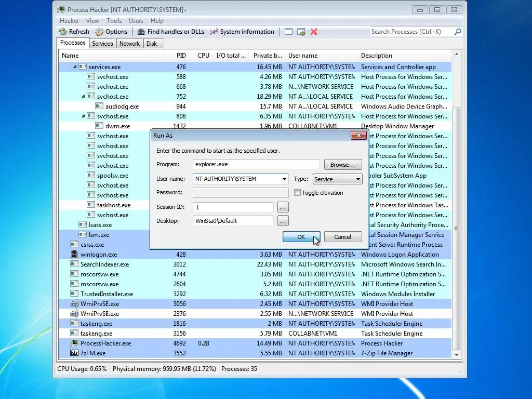532x399 pixels.
Task: Click OK in Run As dialog
Action: (301, 237)
